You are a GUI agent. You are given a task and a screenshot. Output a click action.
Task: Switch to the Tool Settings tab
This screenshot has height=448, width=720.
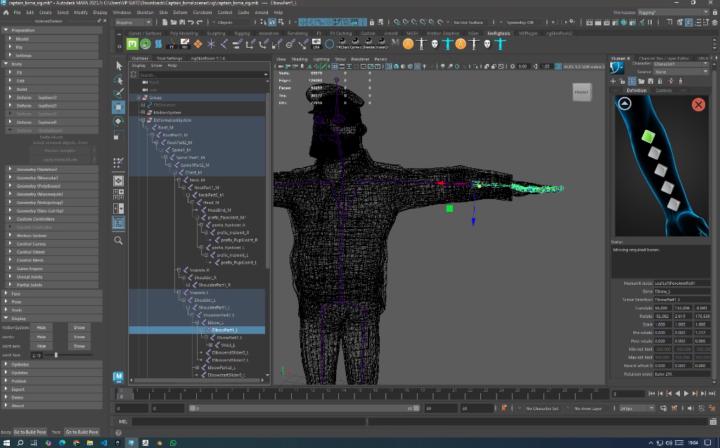coord(169,58)
